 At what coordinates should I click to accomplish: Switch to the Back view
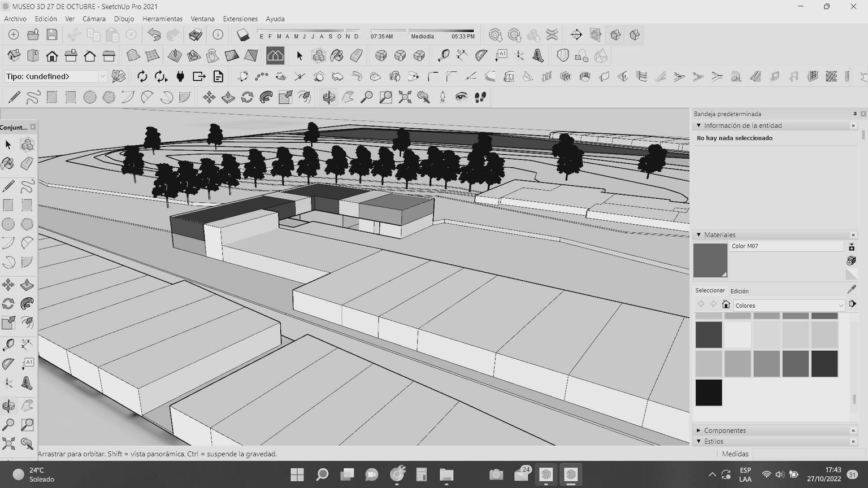click(90, 56)
